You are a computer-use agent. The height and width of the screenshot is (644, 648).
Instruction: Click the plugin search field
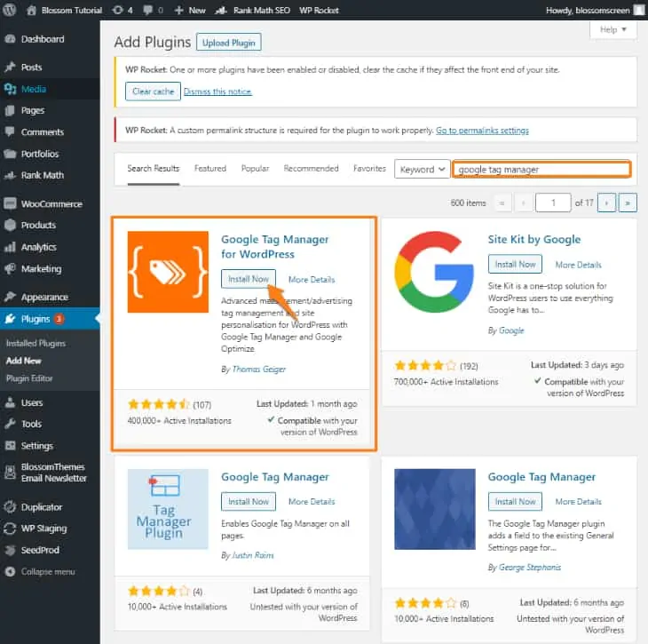tap(541, 170)
